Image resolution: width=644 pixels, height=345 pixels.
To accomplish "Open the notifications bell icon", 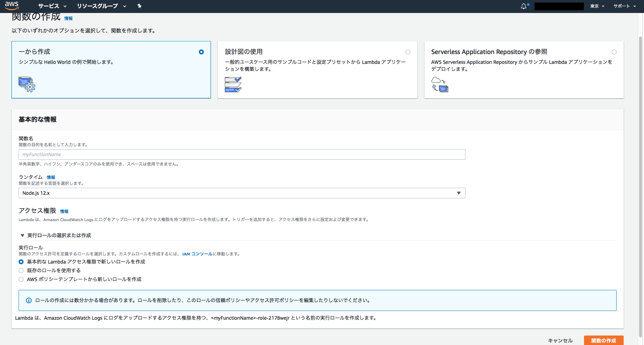I will point(524,6).
